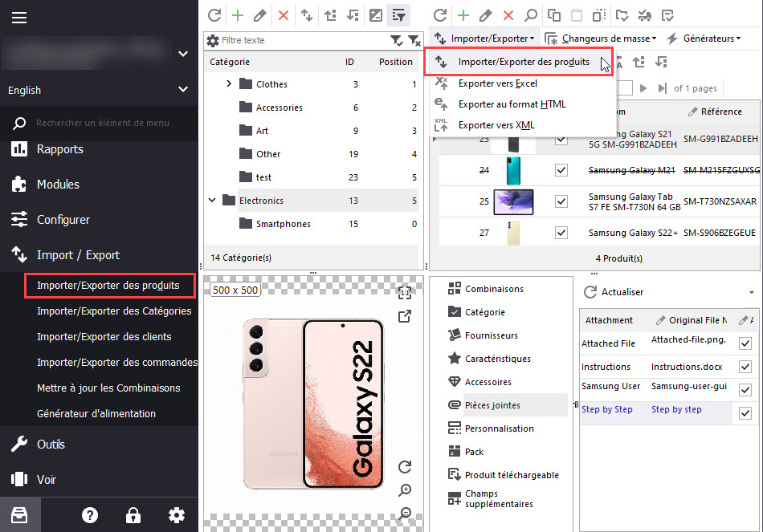Collapse the Electronics category node
This screenshot has height=532, width=763.
tap(212, 200)
